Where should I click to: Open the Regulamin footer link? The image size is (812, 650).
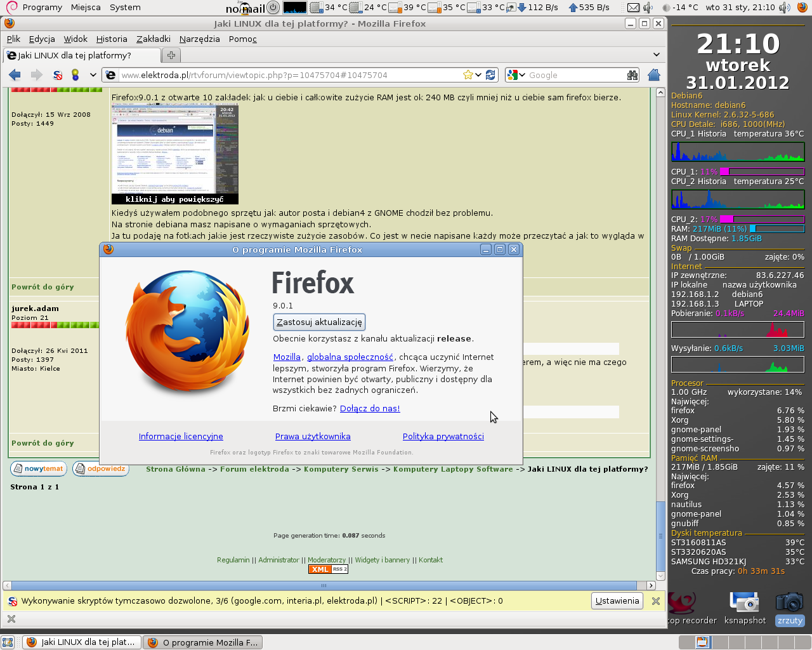coord(233,560)
